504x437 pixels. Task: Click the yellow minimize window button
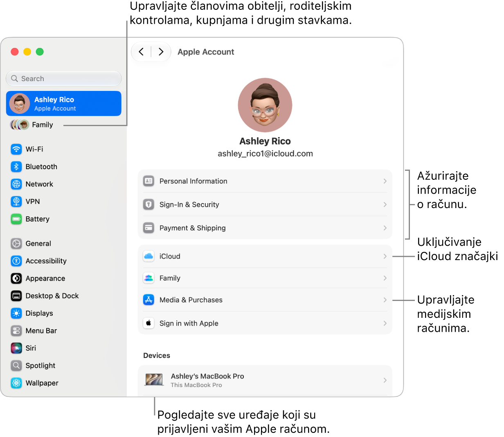point(27,52)
